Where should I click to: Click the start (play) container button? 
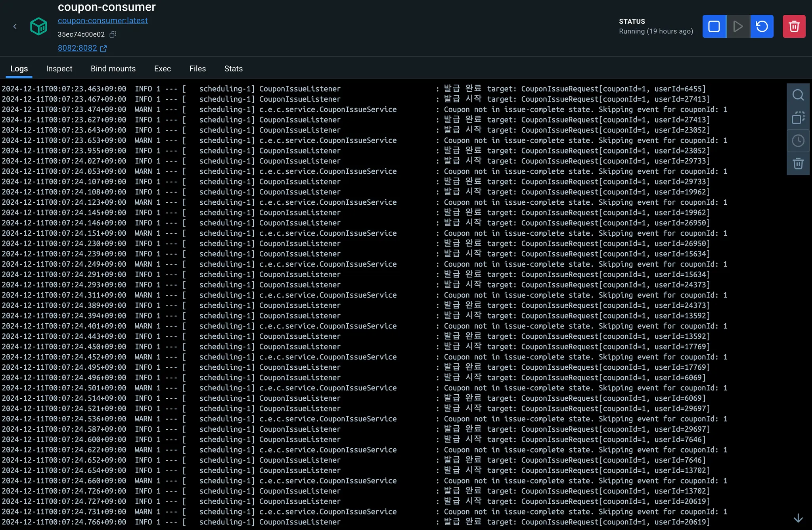[738, 27]
